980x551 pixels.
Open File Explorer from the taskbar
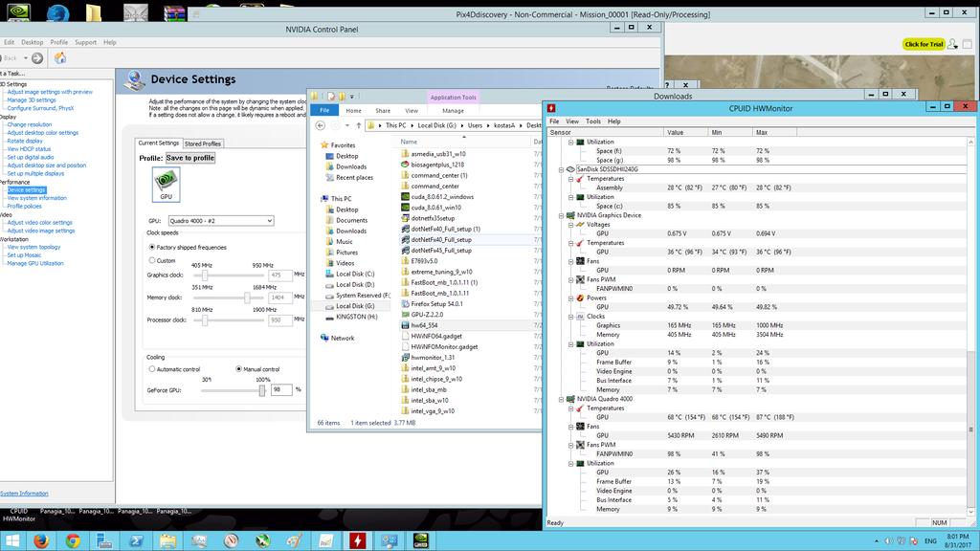coord(167,540)
